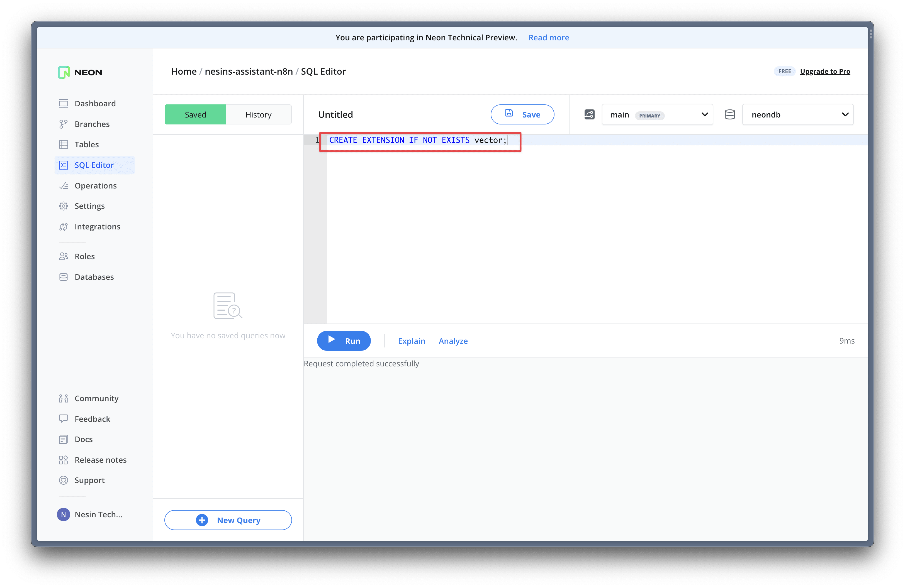
Task: Click 'Request completed successfully' message
Action: [361, 364]
